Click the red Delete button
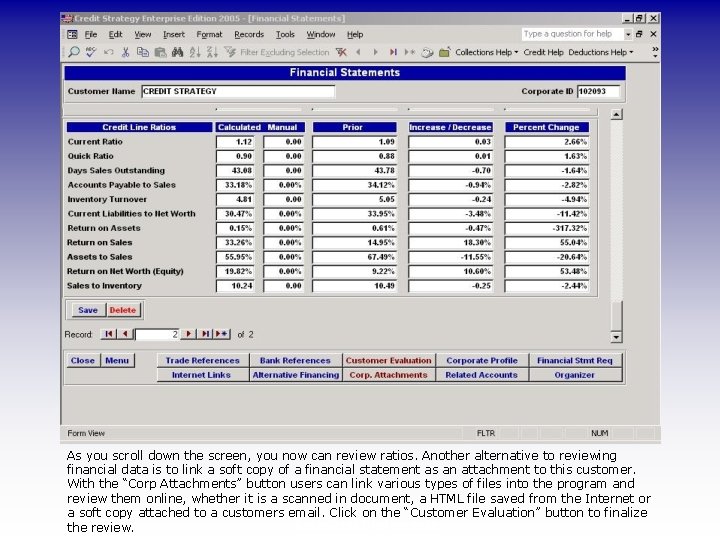 (x=123, y=310)
